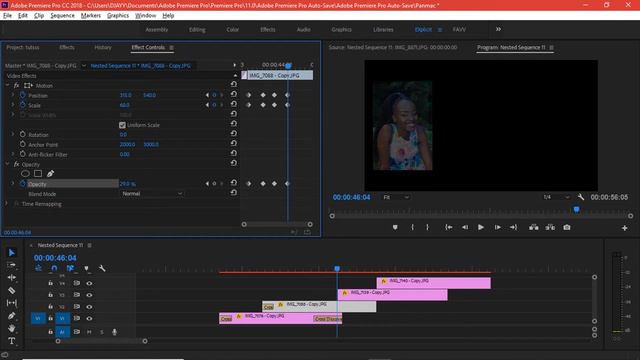The width and height of the screenshot is (640, 360).
Task: Reset the Blend Mode parameter
Action: [233, 193]
